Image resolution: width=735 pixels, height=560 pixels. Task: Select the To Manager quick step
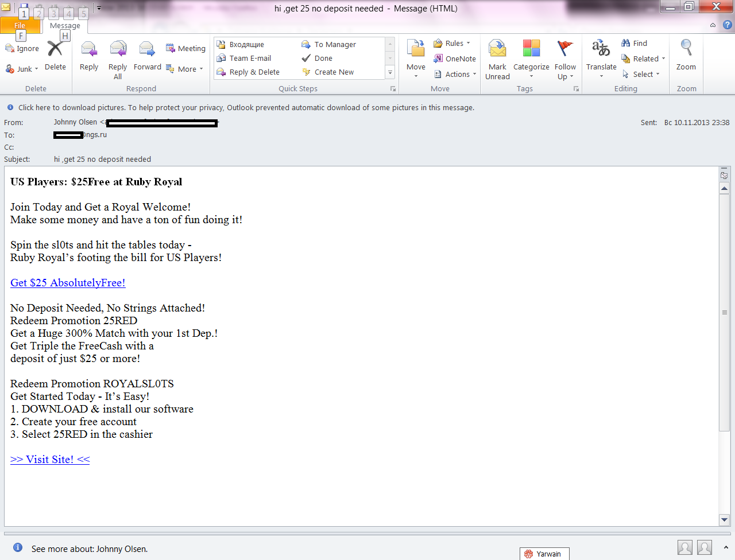click(328, 44)
